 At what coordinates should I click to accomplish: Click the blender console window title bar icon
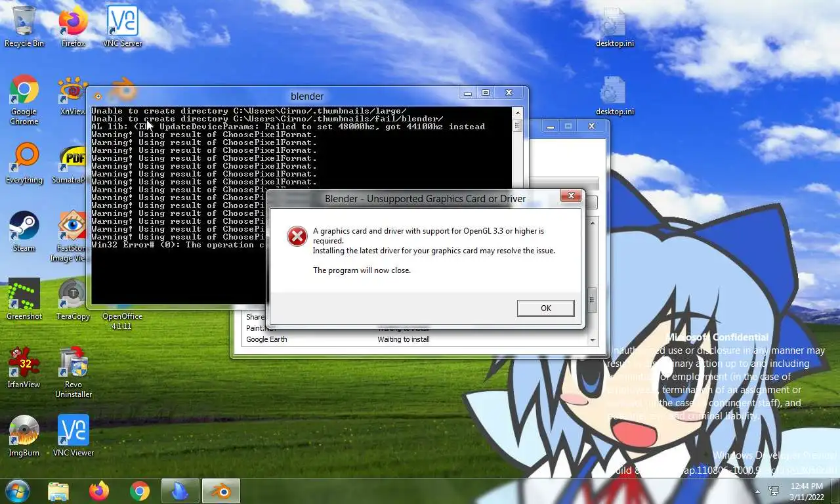coord(98,96)
